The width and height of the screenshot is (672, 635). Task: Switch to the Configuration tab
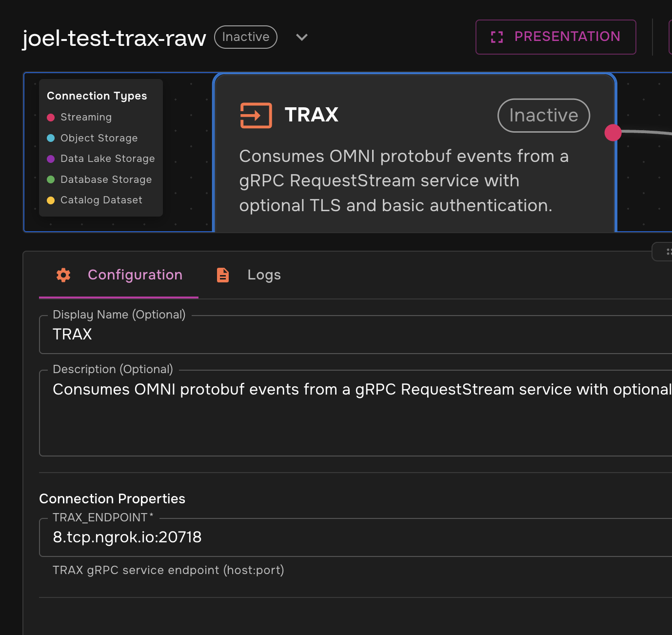(119, 275)
